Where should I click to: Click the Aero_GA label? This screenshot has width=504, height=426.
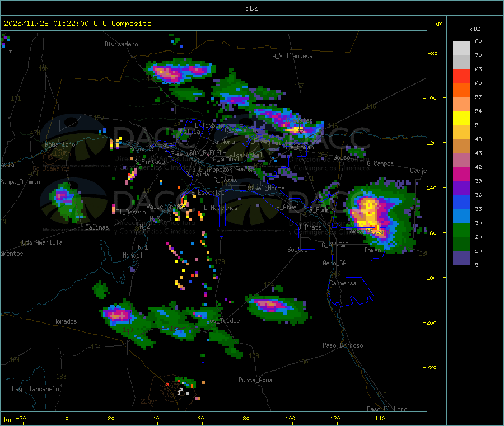click(335, 263)
